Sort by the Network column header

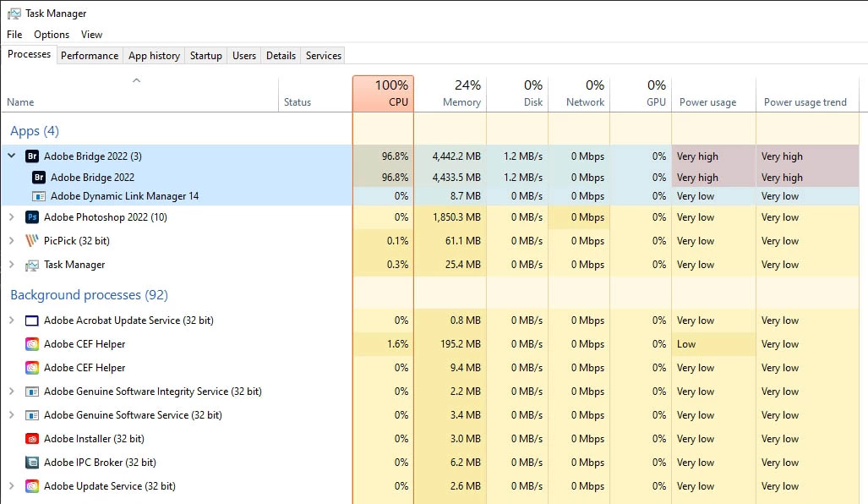click(579, 94)
